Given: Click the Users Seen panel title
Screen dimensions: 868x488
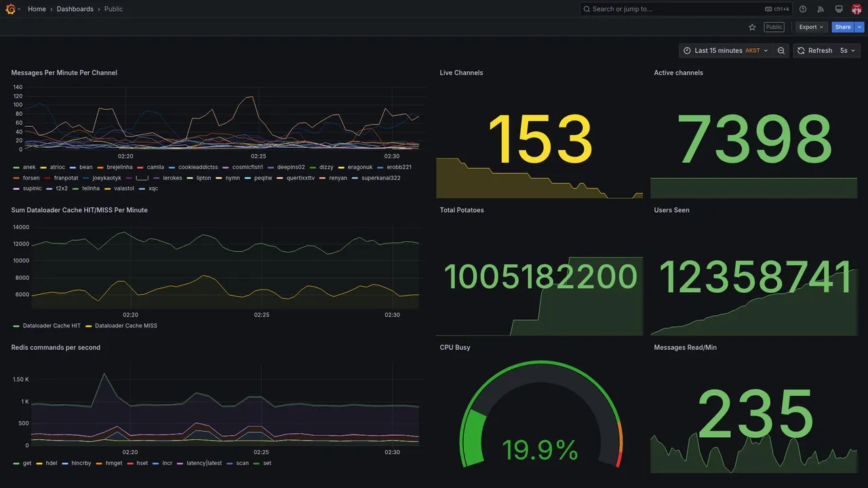Looking at the screenshot, I should point(671,210).
